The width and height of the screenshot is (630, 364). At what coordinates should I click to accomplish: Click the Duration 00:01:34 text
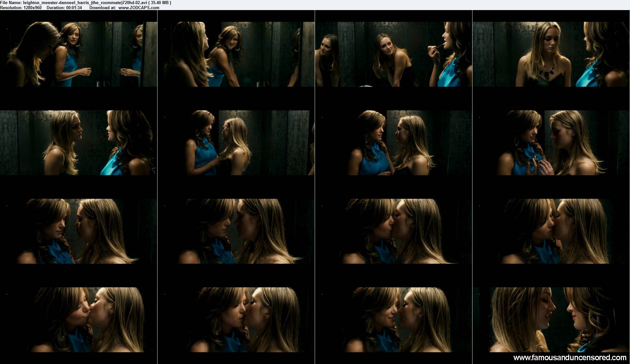(x=64, y=8)
